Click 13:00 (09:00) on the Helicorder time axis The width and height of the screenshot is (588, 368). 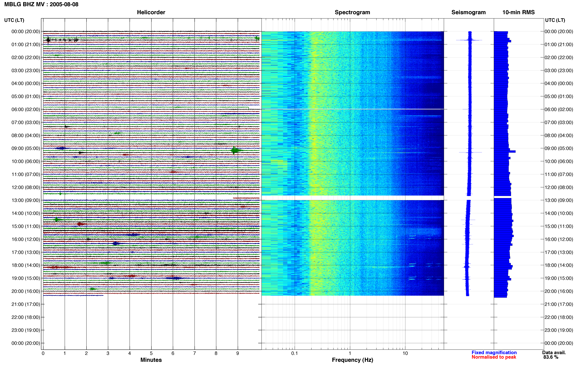[x=26, y=200]
